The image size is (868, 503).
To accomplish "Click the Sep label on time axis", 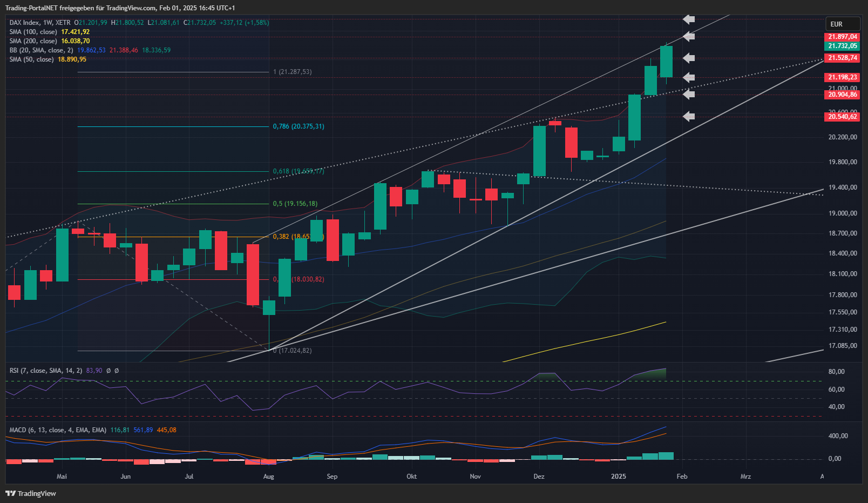I will tap(333, 477).
